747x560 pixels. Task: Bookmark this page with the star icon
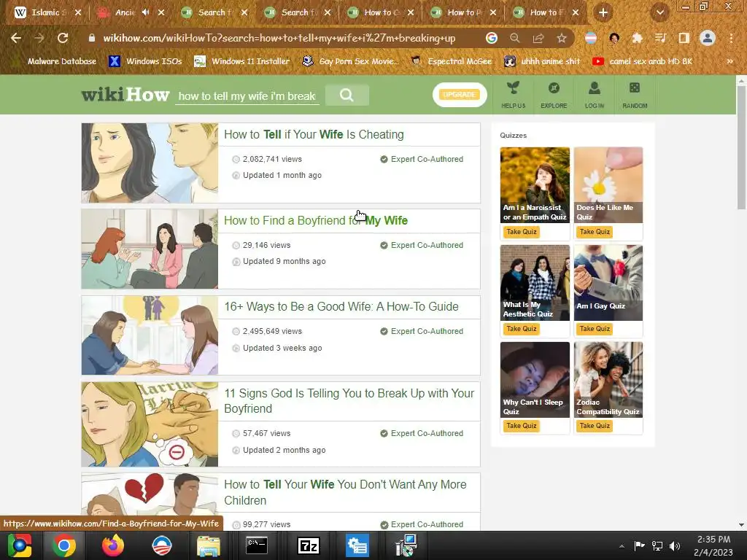(562, 38)
